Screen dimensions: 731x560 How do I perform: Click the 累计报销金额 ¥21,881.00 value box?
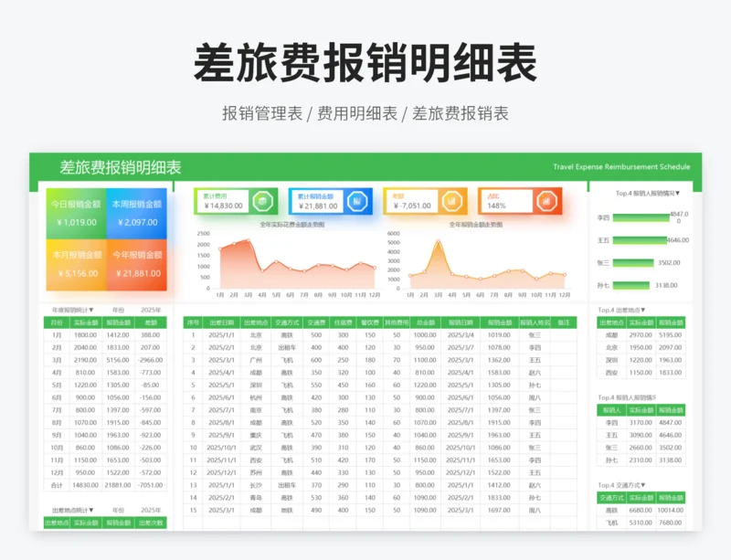(317, 201)
